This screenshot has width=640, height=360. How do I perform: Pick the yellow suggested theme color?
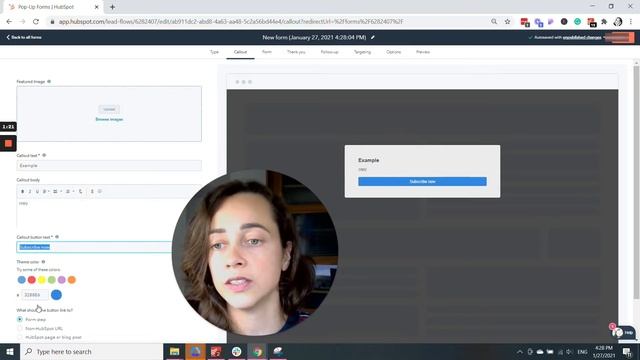pyautogui.click(x=42, y=280)
